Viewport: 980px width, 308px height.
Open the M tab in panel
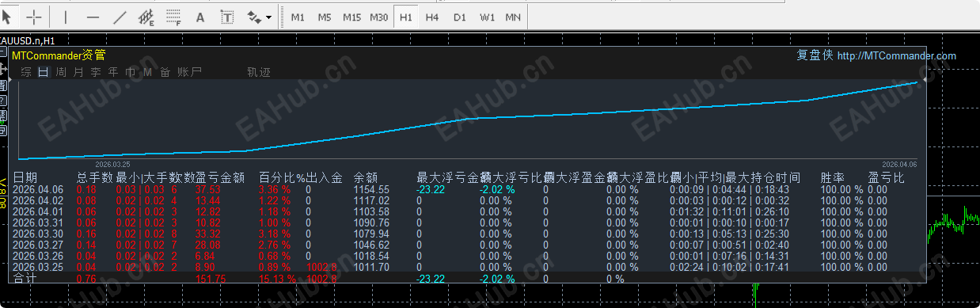147,72
